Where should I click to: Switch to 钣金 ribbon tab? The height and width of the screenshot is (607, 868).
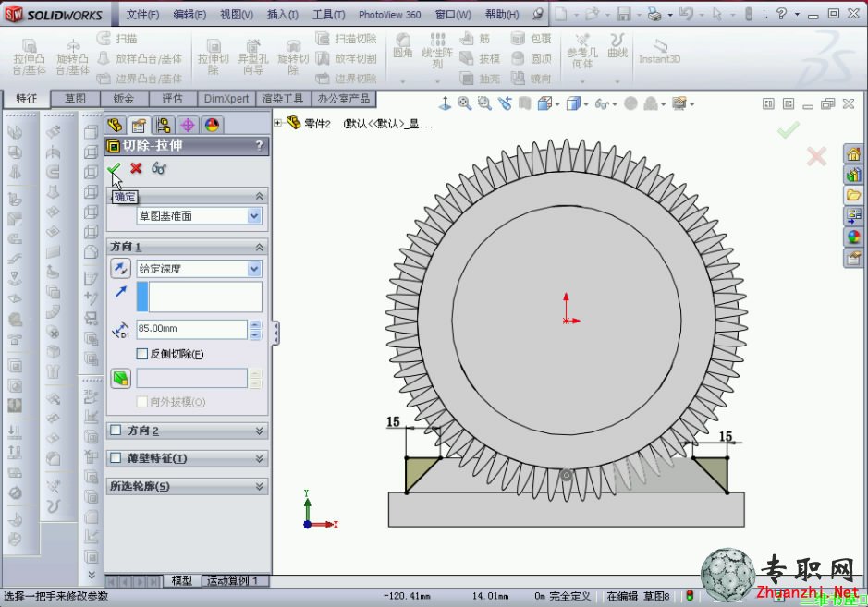(x=124, y=99)
